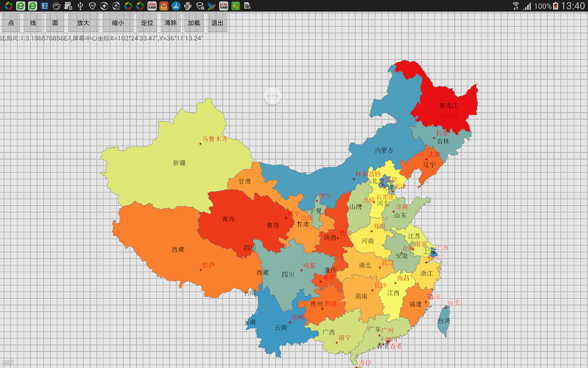
Task: Open the Wi-Fi signal status icon
Action: pos(516,6)
